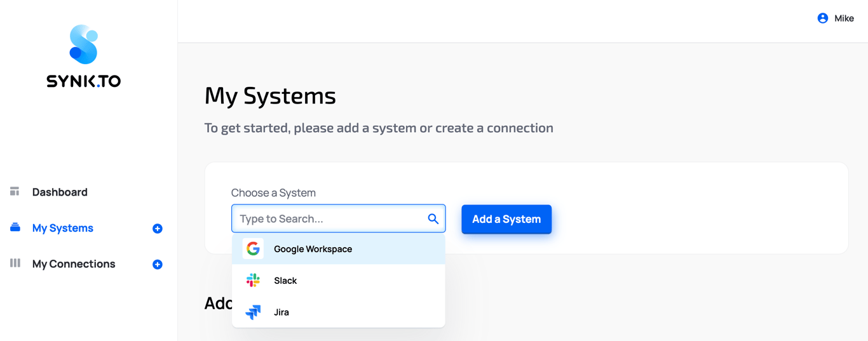This screenshot has height=341, width=868.
Task: Click the Choose a System label
Action: 273,192
